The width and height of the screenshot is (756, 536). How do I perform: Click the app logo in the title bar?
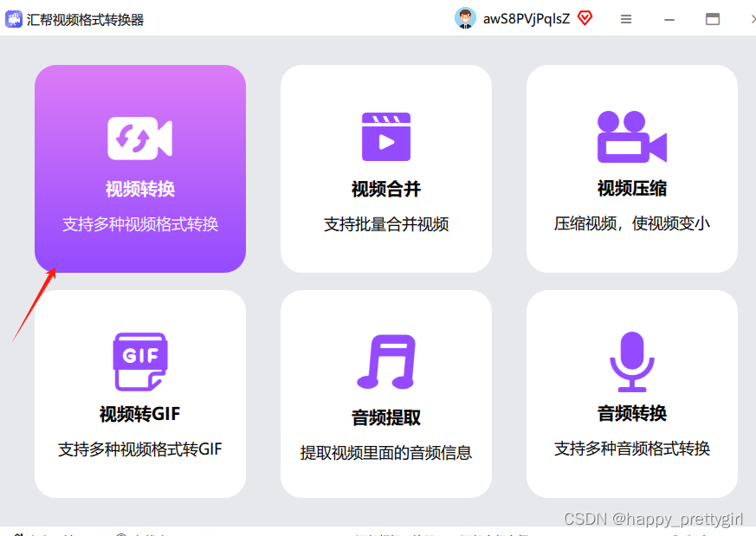[x=14, y=18]
